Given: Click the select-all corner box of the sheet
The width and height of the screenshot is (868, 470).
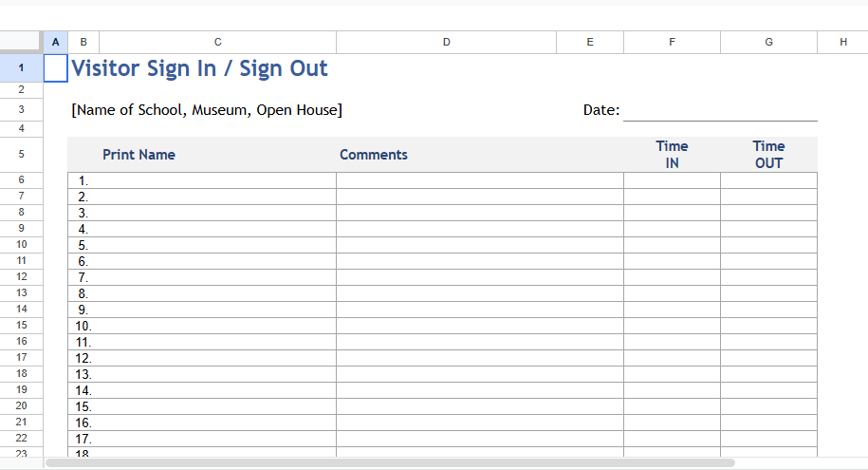Looking at the screenshot, I should tap(21, 42).
